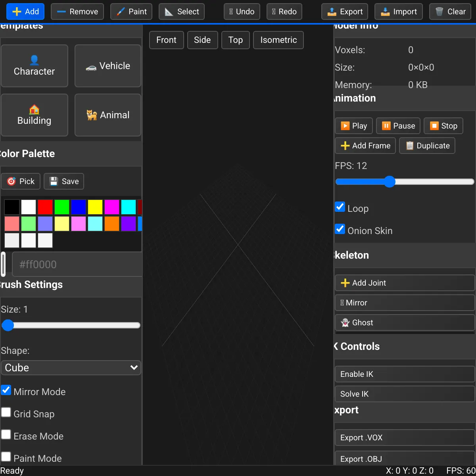The image size is (476, 476).
Task: Open the Shape dropdown showing Cube
Action: [71, 368]
